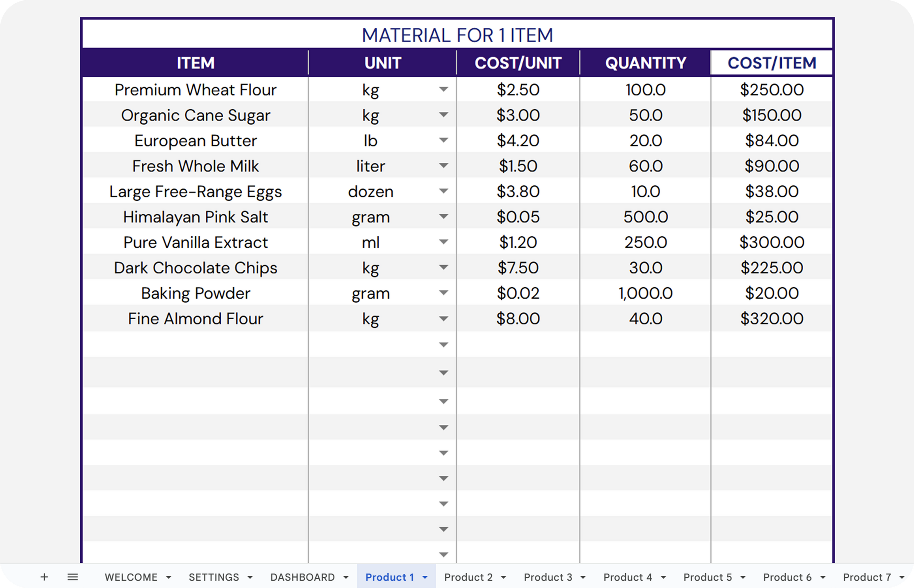The width and height of the screenshot is (914, 588).
Task: Open the SETTINGS tab menu arrow
Action: [250, 577]
